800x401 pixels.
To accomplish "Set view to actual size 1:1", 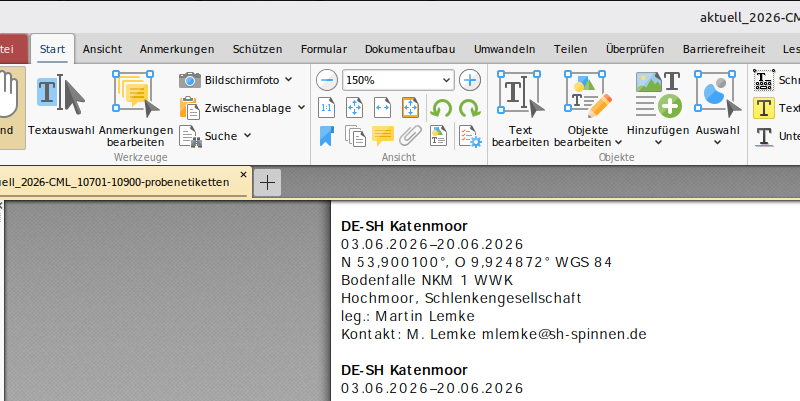I will pos(327,108).
